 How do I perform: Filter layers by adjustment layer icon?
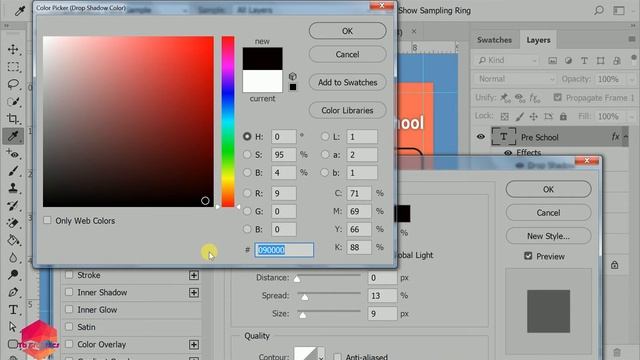tap(569, 60)
